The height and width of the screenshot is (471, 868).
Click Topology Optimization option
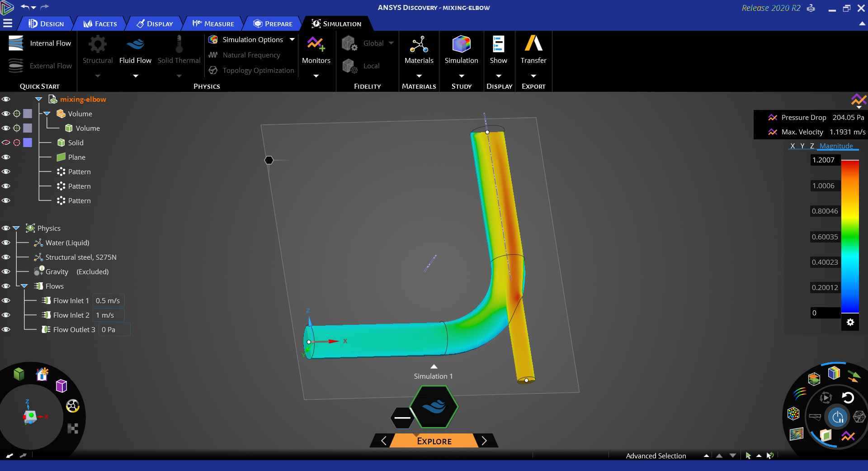click(x=252, y=70)
